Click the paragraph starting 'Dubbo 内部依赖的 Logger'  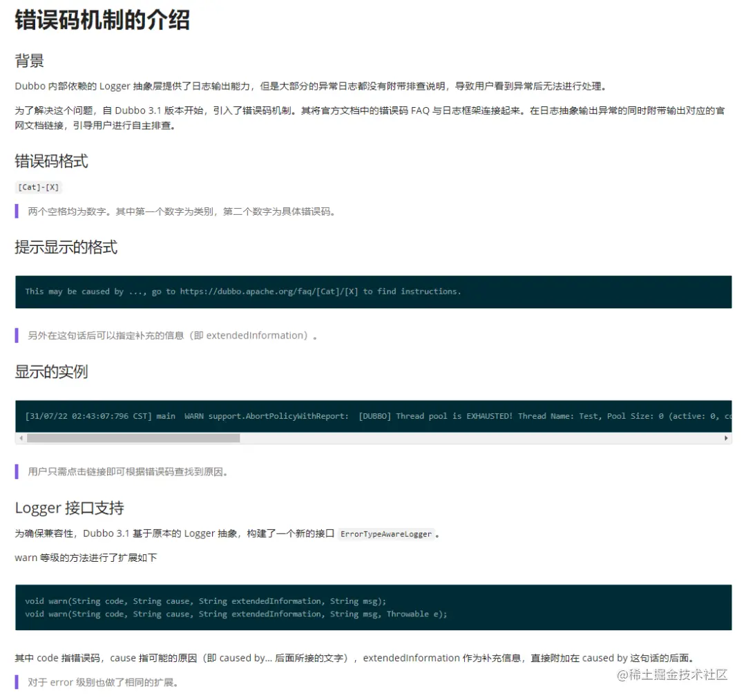[311, 86]
